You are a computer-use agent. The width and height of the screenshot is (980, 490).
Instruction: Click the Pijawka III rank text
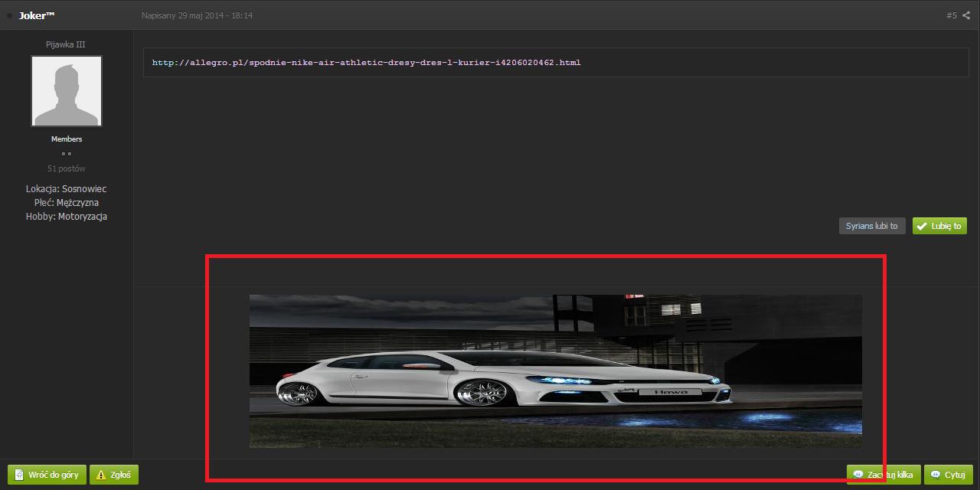(x=66, y=44)
